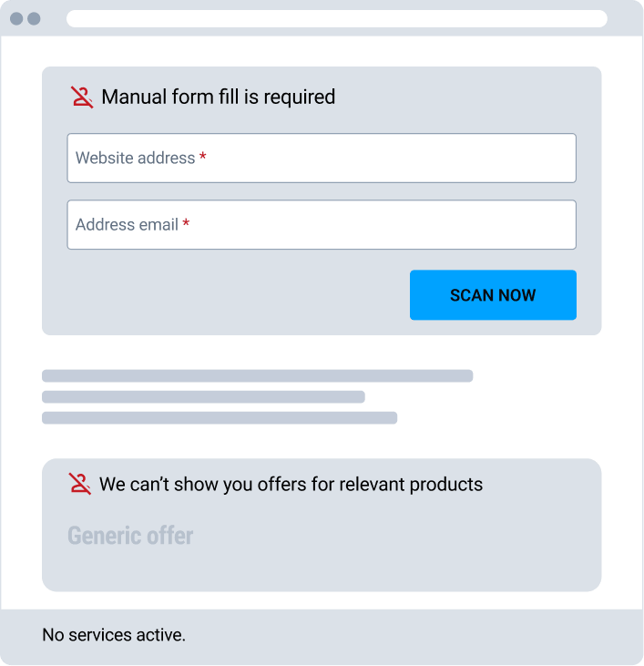Focus the browser address bar at top
This screenshot has height=666, width=644.
(337, 19)
